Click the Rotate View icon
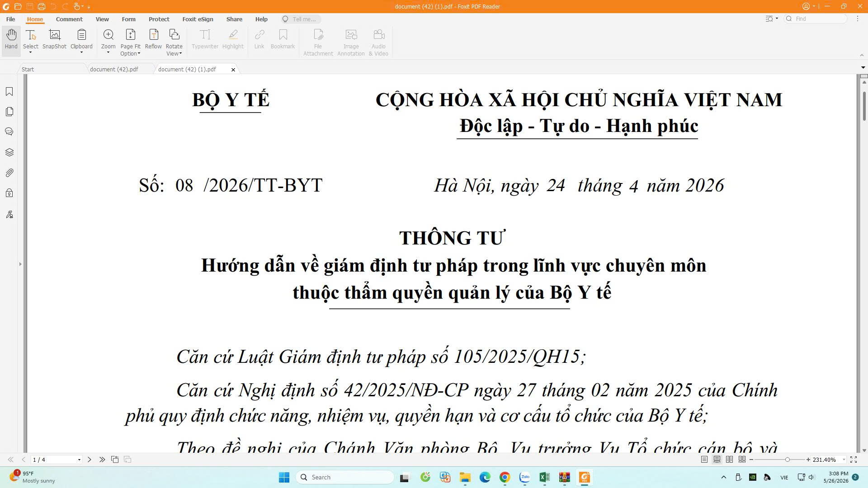The image size is (868, 488). tap(174, 35)
